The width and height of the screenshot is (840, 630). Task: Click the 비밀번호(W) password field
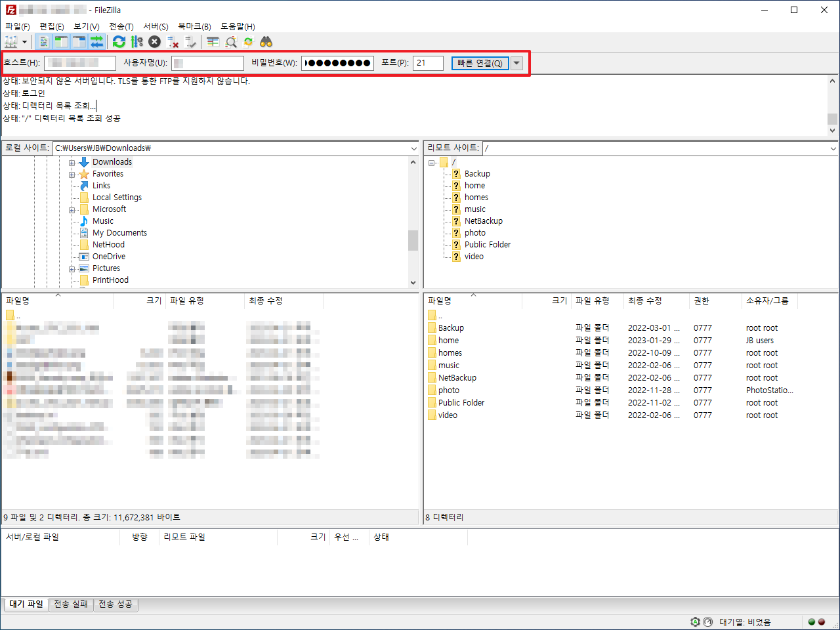(338, 63)
